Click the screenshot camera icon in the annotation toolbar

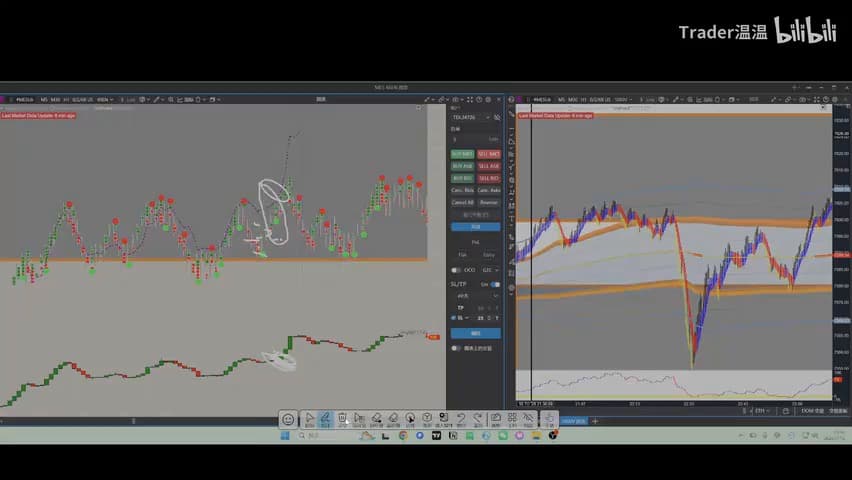tap(496, 419)
